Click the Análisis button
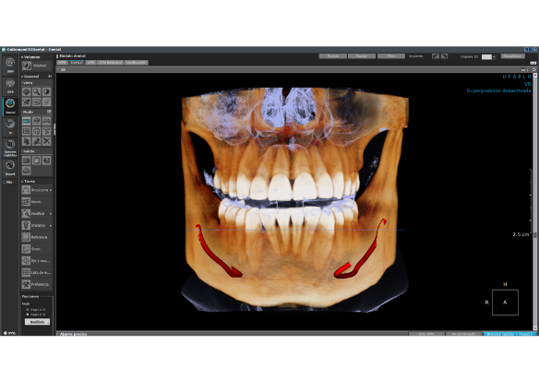Image resolution: width=539 pixels, height=392 pixels. [38, 322]
